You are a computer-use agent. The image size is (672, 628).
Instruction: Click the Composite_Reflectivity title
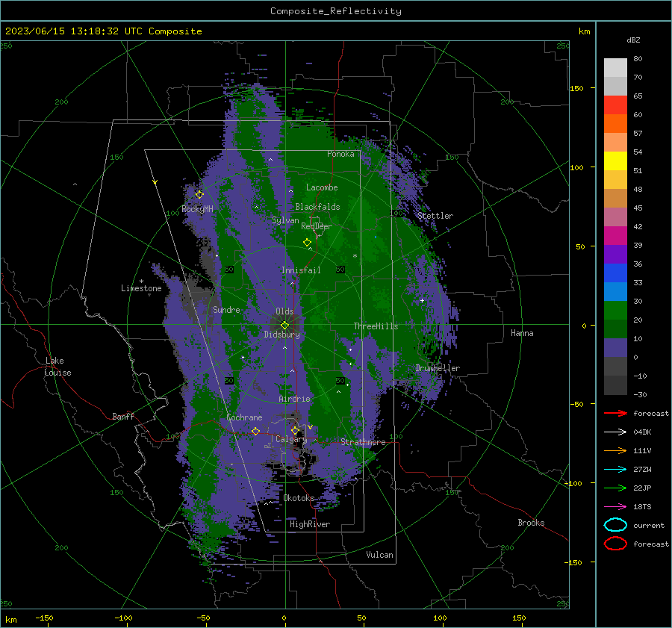coord(336,11)
